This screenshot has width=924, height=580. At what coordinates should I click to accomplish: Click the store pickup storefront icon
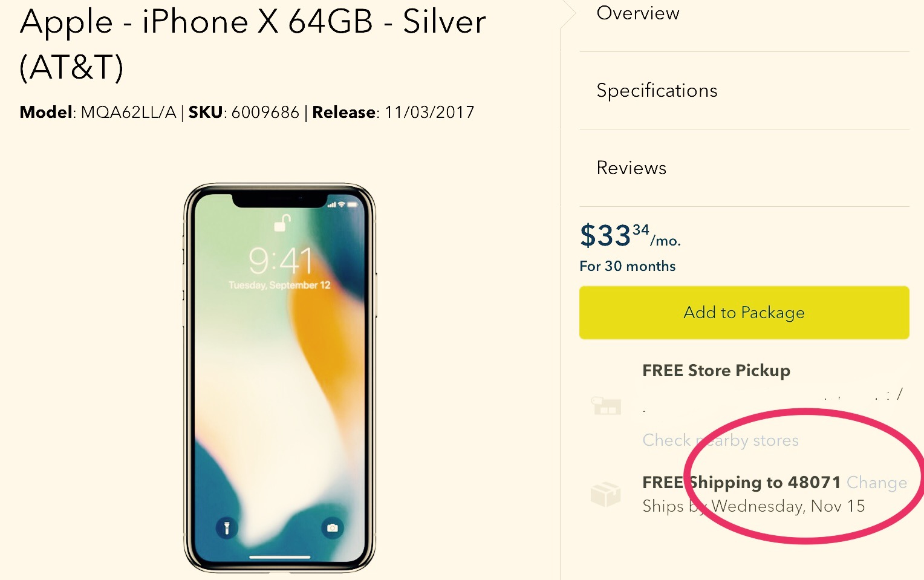(607, 406)
